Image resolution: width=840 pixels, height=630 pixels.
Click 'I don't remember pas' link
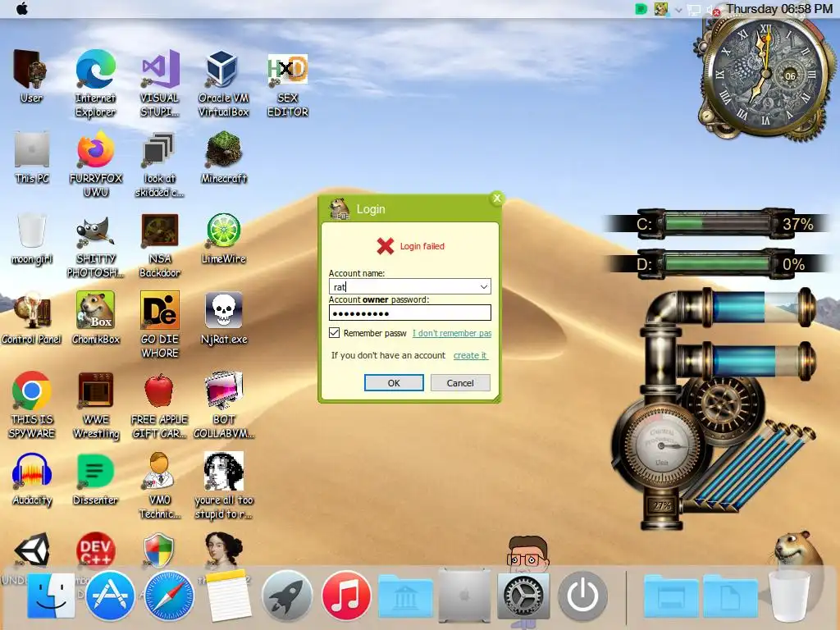pos(452,333)
